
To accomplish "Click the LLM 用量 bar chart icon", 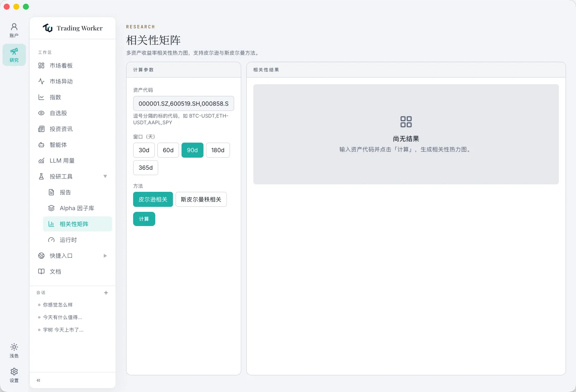I will coord(41,161).
